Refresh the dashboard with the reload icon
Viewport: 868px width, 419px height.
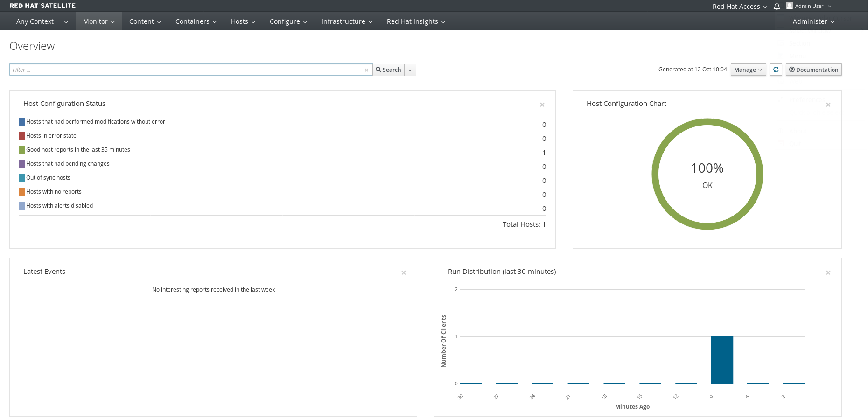776,70
